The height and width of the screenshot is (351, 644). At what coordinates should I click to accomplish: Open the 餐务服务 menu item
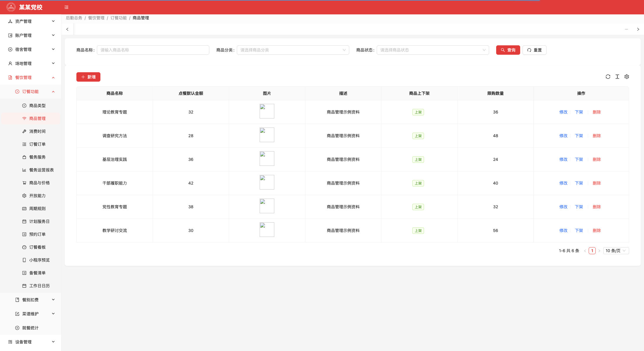30,157
